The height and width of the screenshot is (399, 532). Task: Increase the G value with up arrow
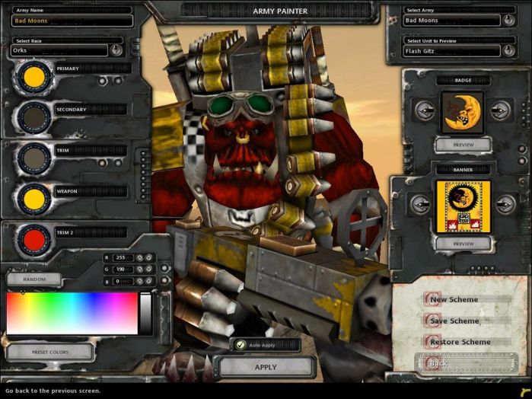pyautogui.click(x=140, y=270)
